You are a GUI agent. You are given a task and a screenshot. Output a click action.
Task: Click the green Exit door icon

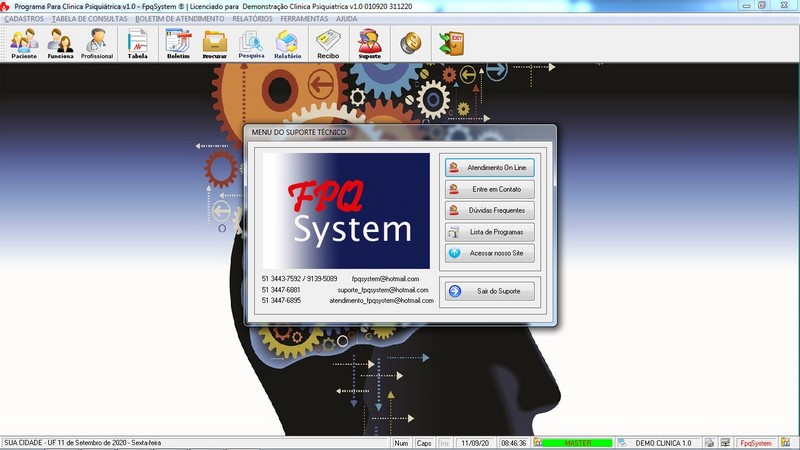(x=452, y=43)
